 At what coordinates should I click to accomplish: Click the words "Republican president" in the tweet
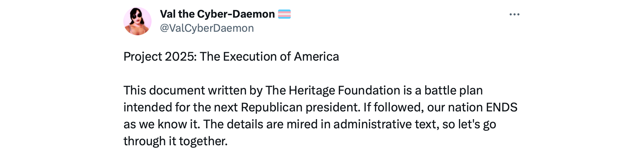301,108
